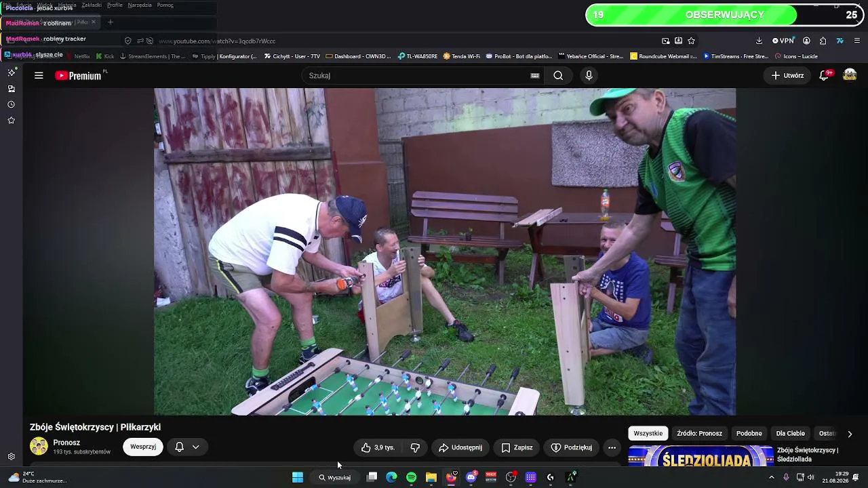The height and width of the screenshot is (488, 868).
Task: Open the sidebar bookmarks star icon
Action: pos(11,120)
